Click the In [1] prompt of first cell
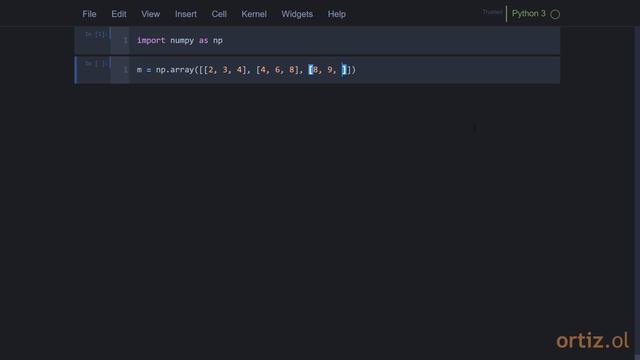Image resolution: width=640 pixels, height=360 pixels. pos(95,35)
